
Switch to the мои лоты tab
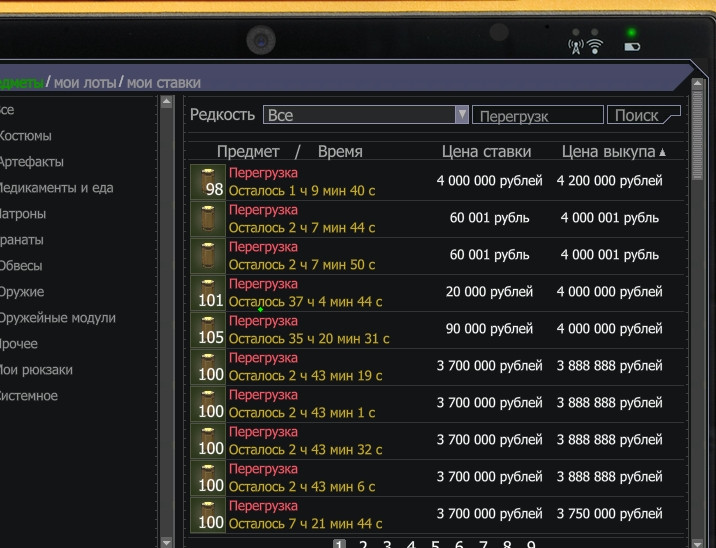[x=85, y=83]
